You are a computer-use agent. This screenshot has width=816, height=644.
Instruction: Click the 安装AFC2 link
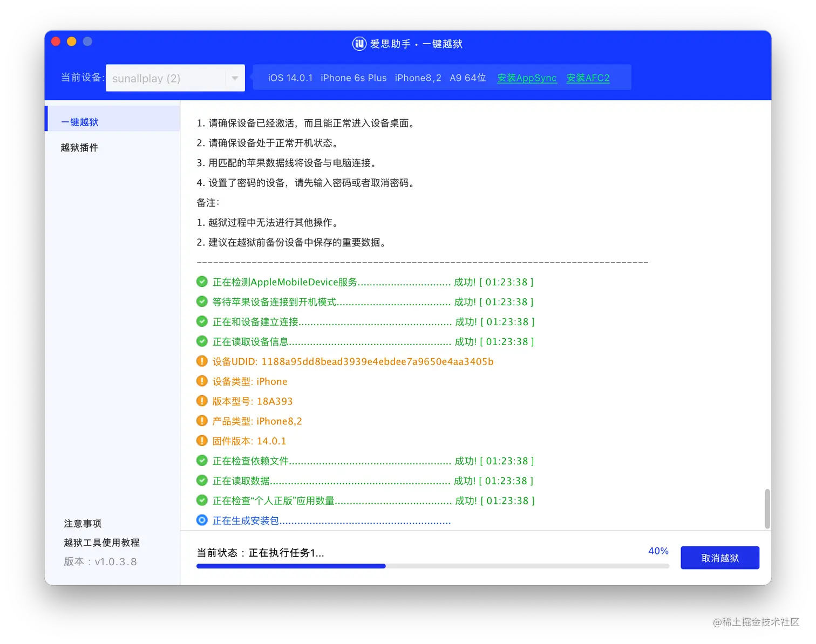[588, 78]
